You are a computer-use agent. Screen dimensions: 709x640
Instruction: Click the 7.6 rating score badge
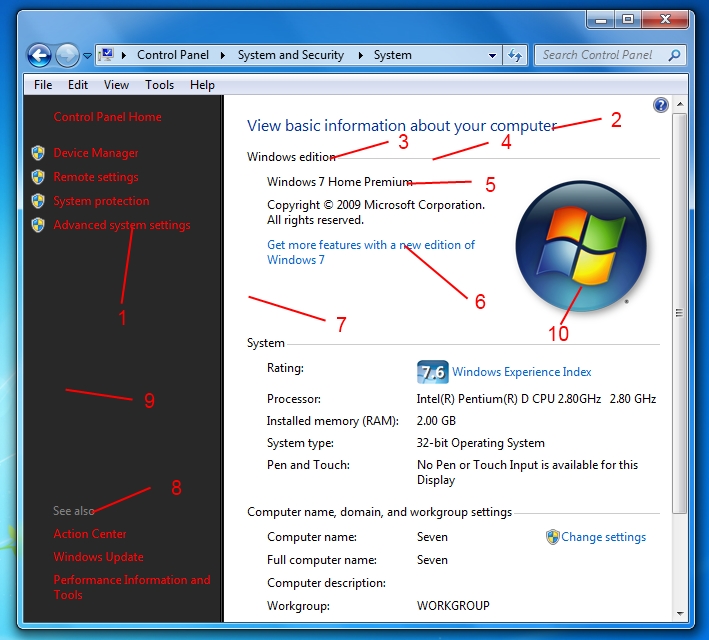point(433,372)
